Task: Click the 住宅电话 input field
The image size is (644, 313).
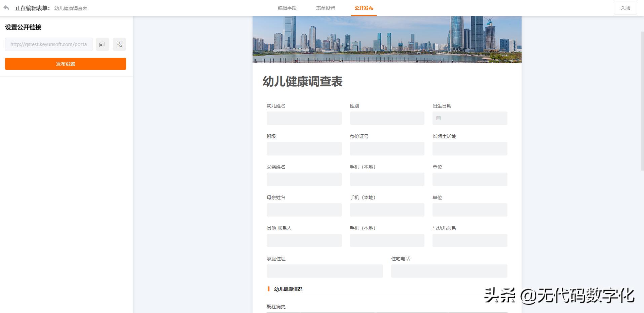Action: (449, 271)
